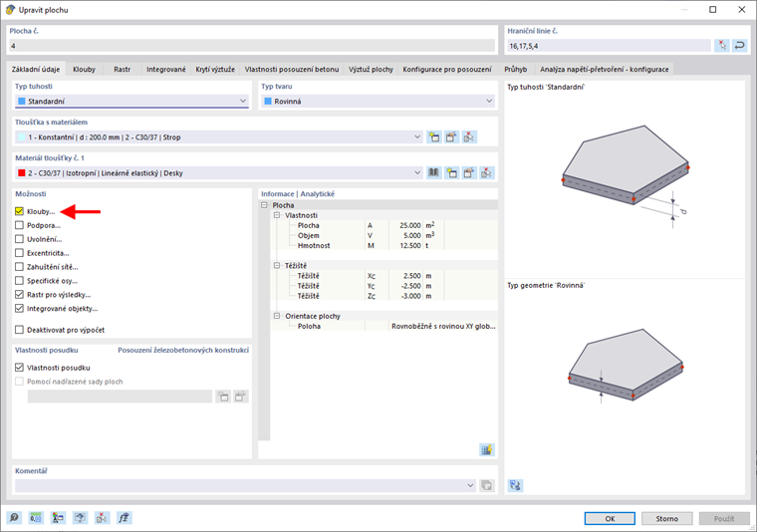This screenshot has height=532, width=757.
Task: Collapse the Těžiště tree node
Action: (x=277, y=266)
